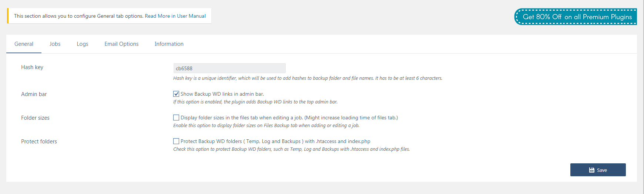The image size is (644, 194).
Task: Click the Folder sizes row label
Action: [x=35, y=118]
